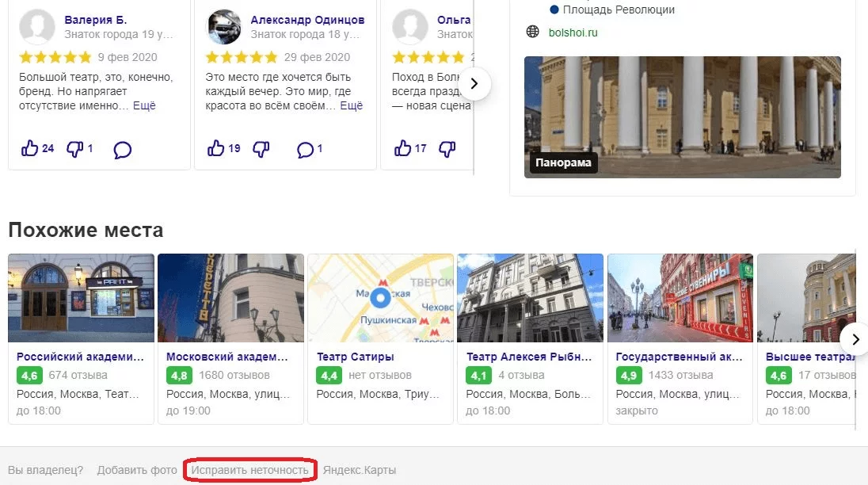Click the Вы владелец? link

point(45,470)
